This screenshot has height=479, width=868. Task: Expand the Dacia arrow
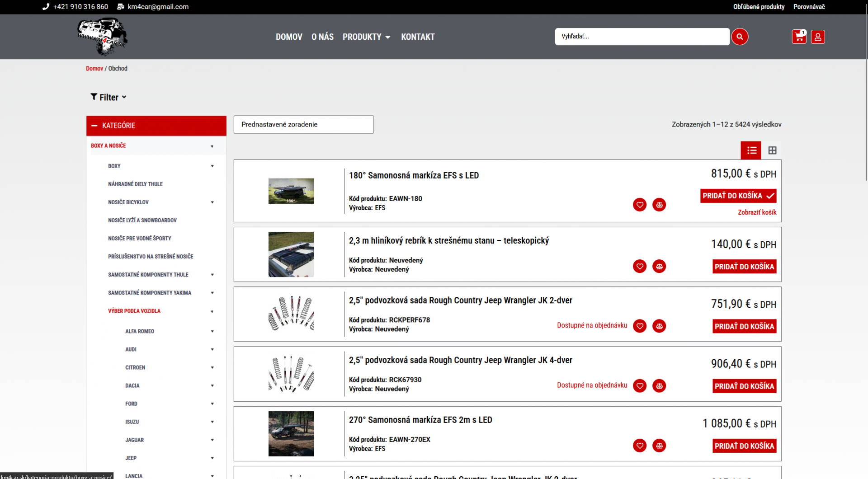point(212,385)
